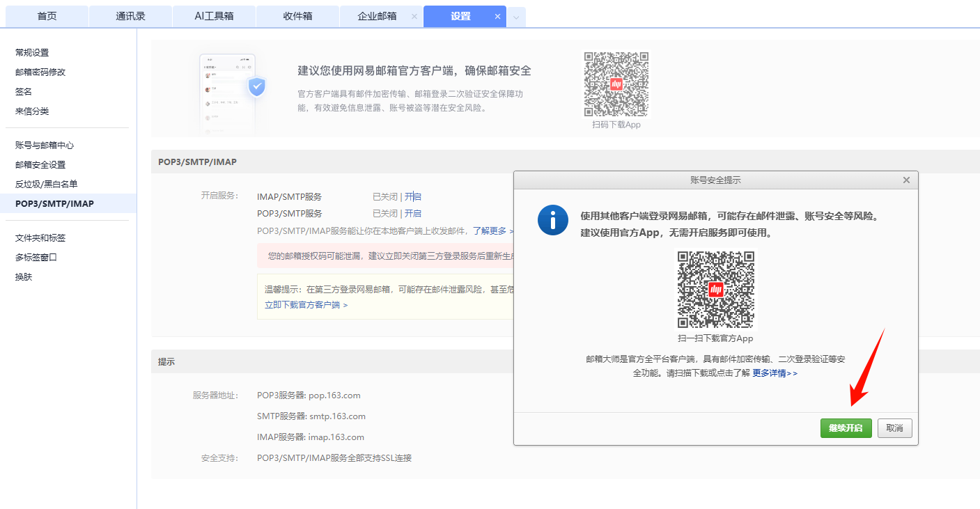This screenshot has height=509, width=980.
Task: Open the AI工具箱 tab
Action: [214, 16]
